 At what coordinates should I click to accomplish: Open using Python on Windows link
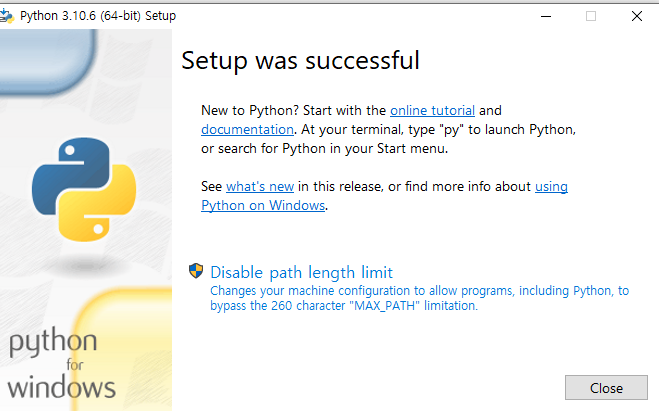pos(263,206)
